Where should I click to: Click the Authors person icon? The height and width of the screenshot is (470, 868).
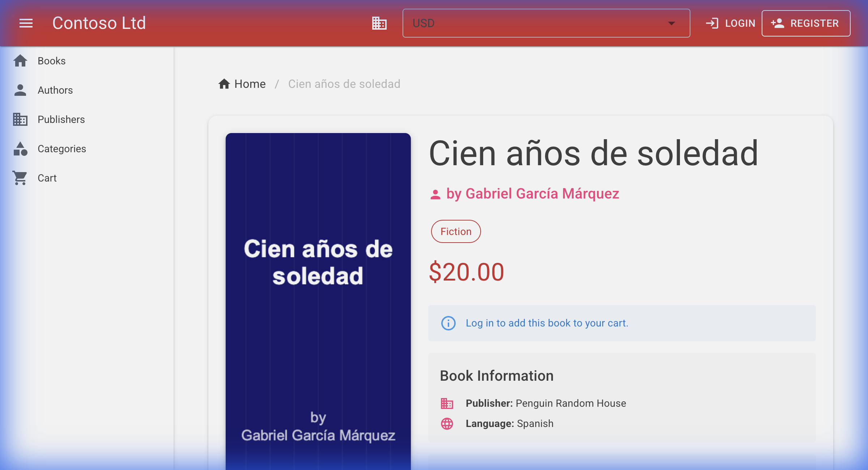click(x=20, y=90)
